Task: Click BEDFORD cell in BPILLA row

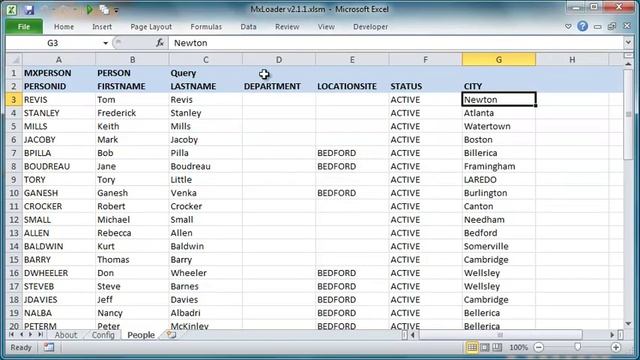Action: (352, 153)
